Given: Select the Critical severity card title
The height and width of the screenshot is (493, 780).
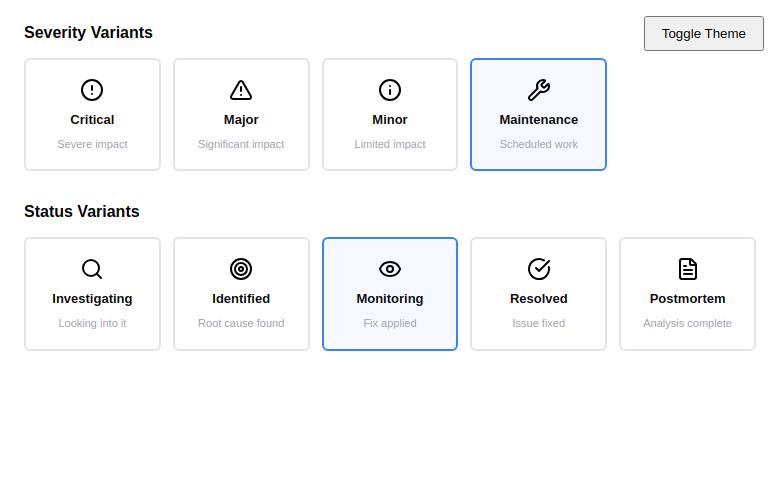Looking at the screenshot, I should click(x=92, y=120).
